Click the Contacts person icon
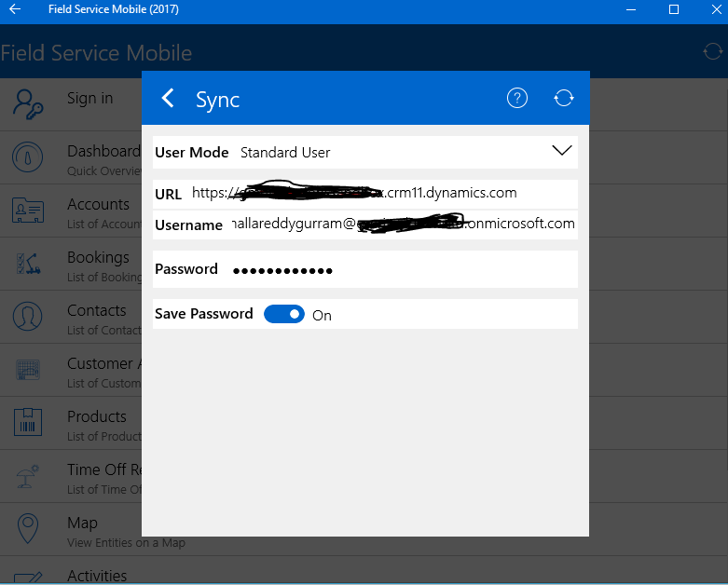728x585 pixels. coord(27,317)
